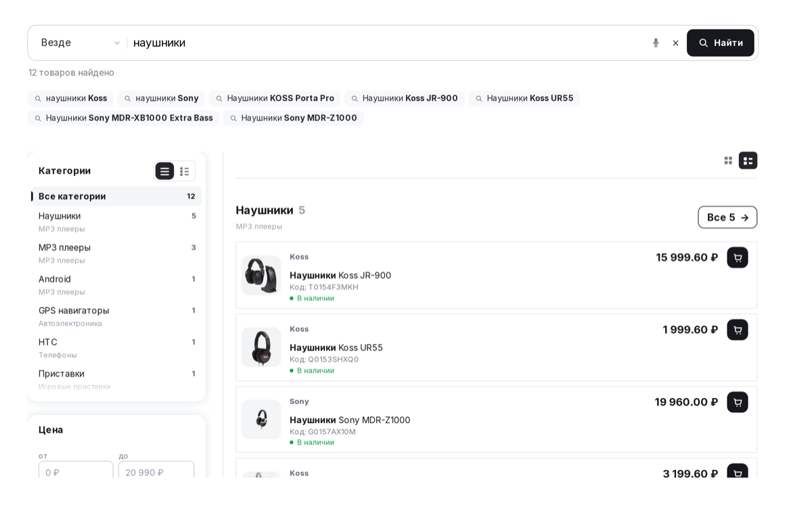Filter by "GPS навигаторы" category

[116, 316]
